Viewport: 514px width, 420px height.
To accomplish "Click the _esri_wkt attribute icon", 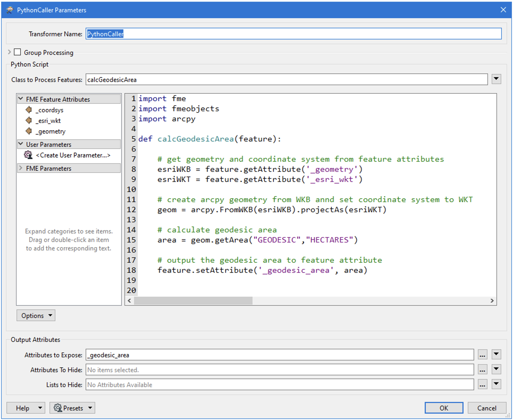I will click(29, 120).
